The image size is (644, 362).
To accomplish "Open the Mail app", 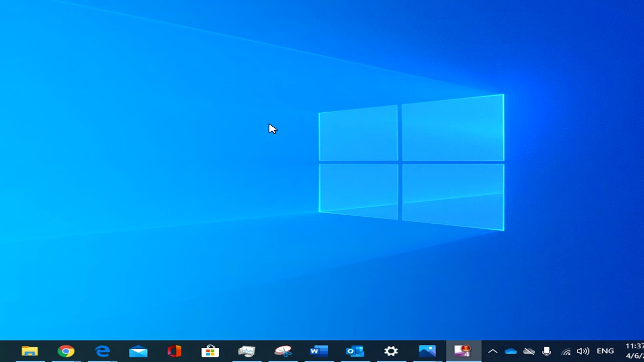I will point(138,351).
